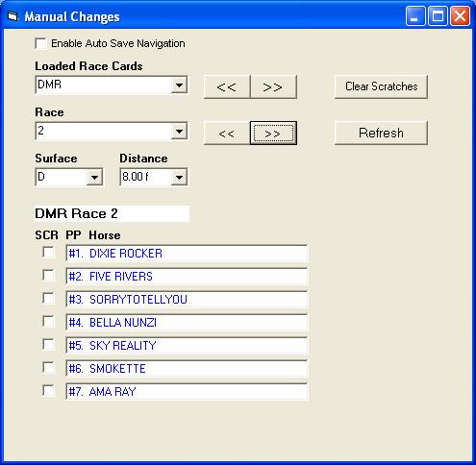Scratch BELLA NUNZI checkbox

pyautogui.click(x=48, y=322)
